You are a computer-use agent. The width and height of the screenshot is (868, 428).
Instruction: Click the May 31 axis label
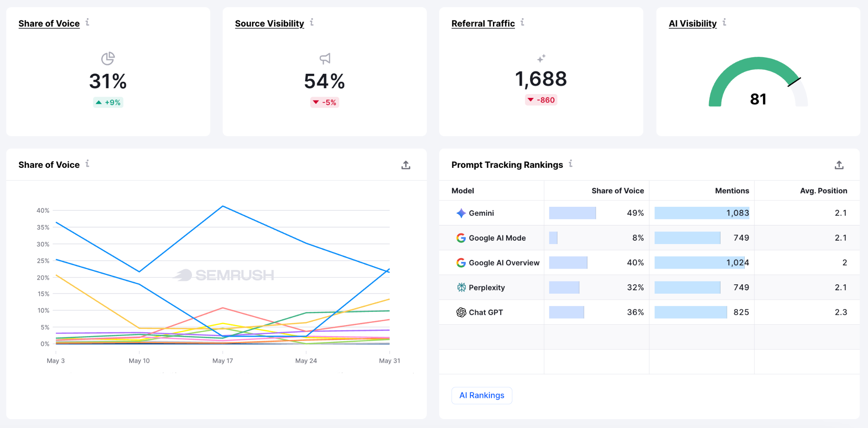[x=389, y=361]
